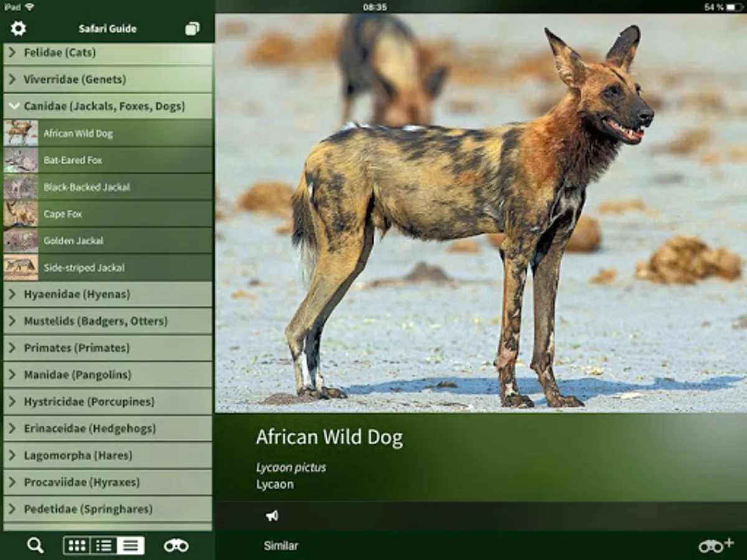Viewport: 747px width, 560px height.
Task: Open settings via the gear icon
Action: (18, 28)
